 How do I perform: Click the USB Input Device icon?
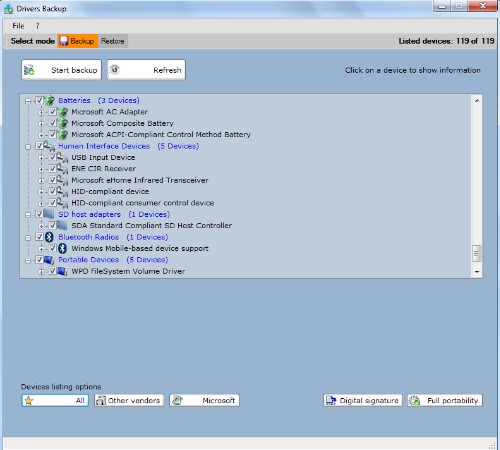(63, 157)
